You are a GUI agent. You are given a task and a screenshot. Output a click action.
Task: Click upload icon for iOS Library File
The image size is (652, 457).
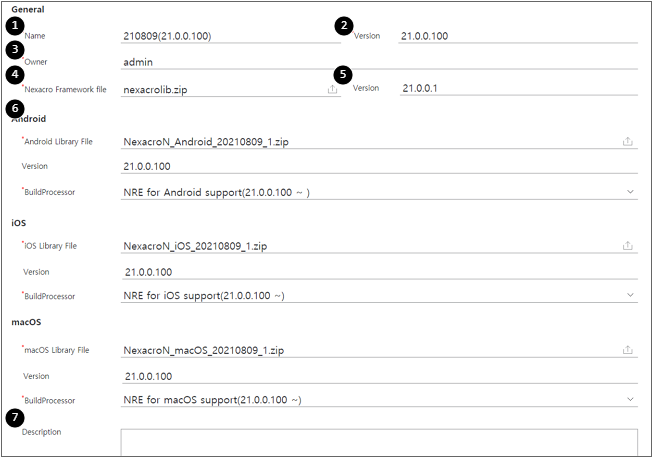pyautogui.click(x=627, y=245)
